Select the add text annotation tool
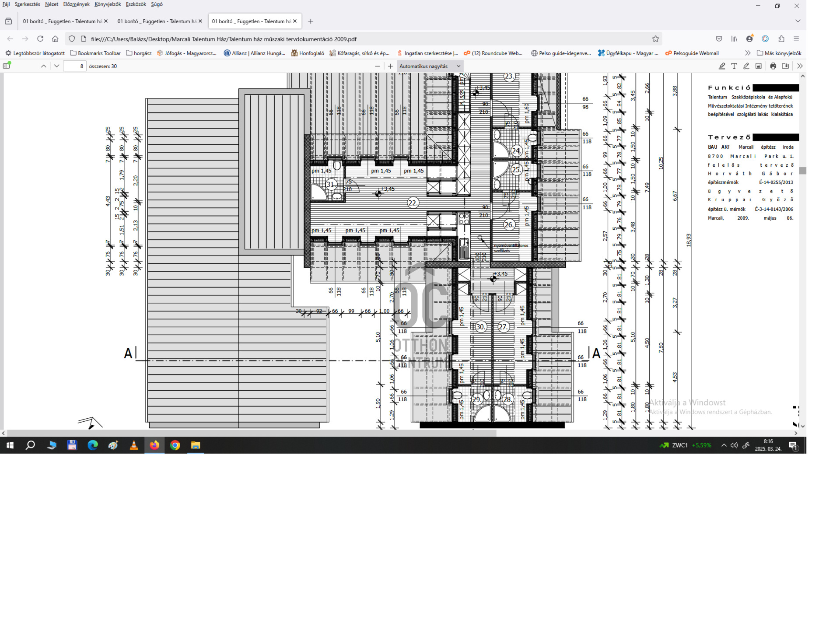The height and width of the screenshot is (630, 840). tap(734, 66)
